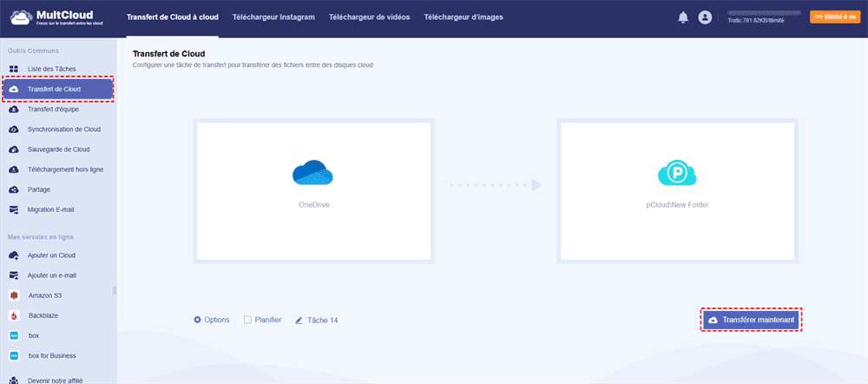Click the box for Business logo icon
Image resolution: width=868 pixels, height=384 pixels.
point(15,355)
